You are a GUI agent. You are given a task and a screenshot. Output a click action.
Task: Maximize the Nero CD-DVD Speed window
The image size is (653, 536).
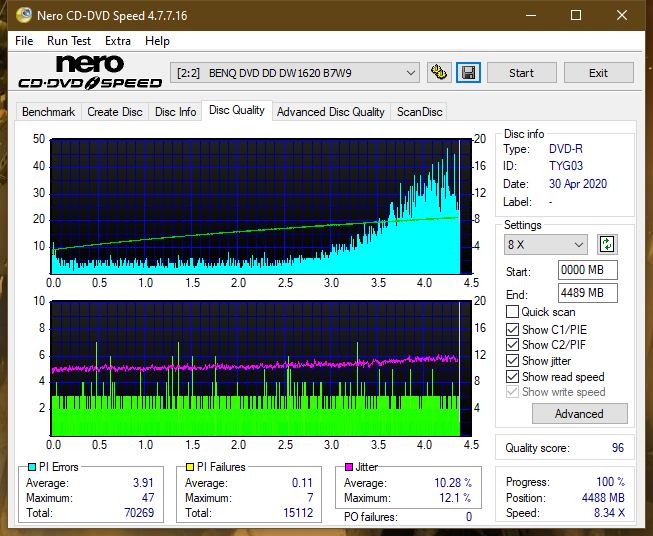point(576,15)
